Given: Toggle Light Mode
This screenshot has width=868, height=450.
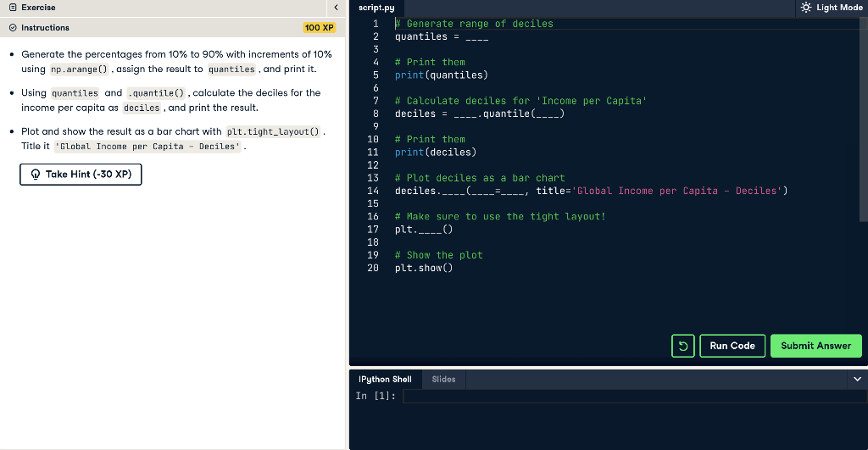Looking at the screenshot, I should pos(832,8).
